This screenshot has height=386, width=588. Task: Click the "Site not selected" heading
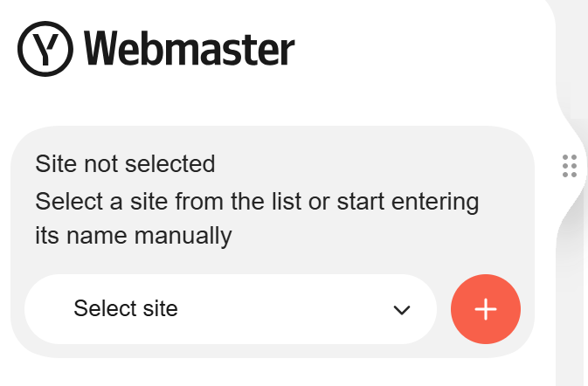125,163
